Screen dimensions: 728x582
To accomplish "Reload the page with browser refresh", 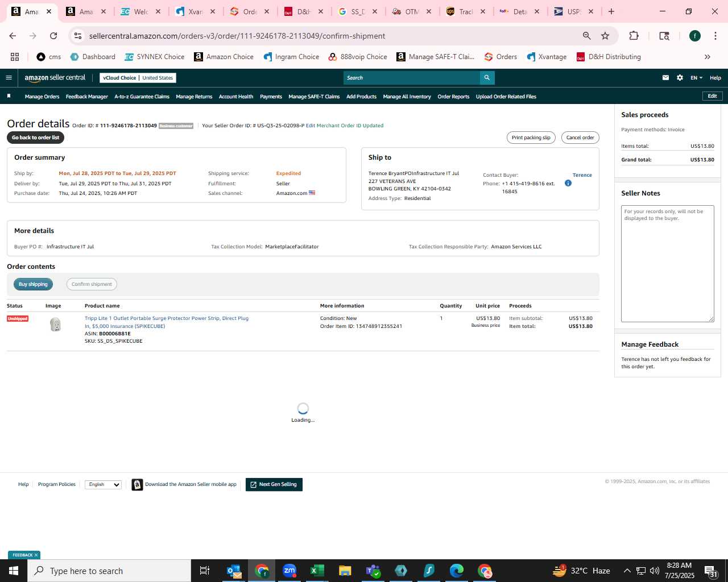I will coord(53,36).
